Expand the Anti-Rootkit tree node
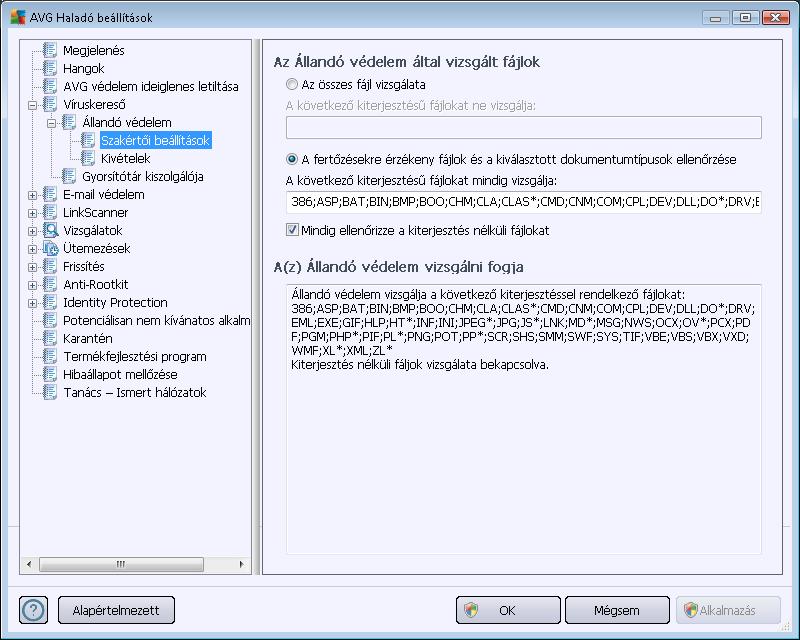Viewport: 800px width, 640px height. click(x=33, y=285)
